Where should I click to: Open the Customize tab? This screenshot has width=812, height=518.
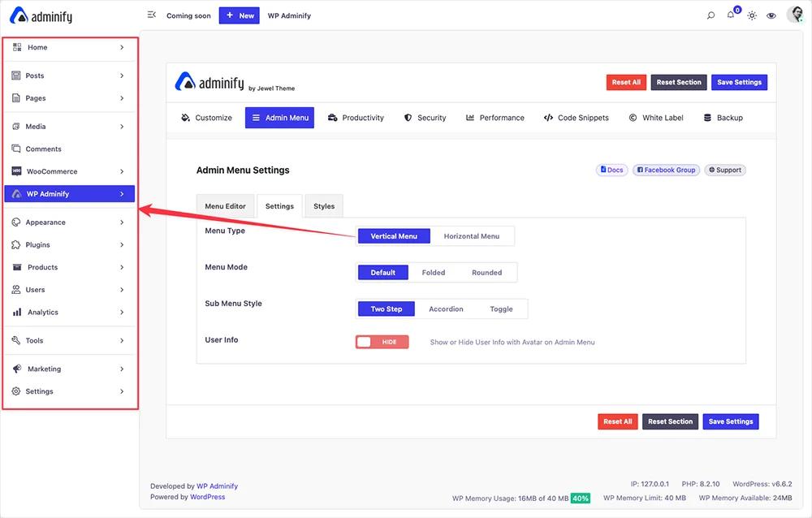206,118
